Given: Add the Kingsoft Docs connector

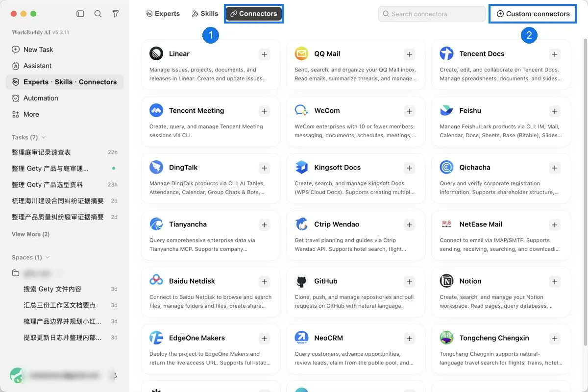Looking at the screenshot, I should [410, 168].
